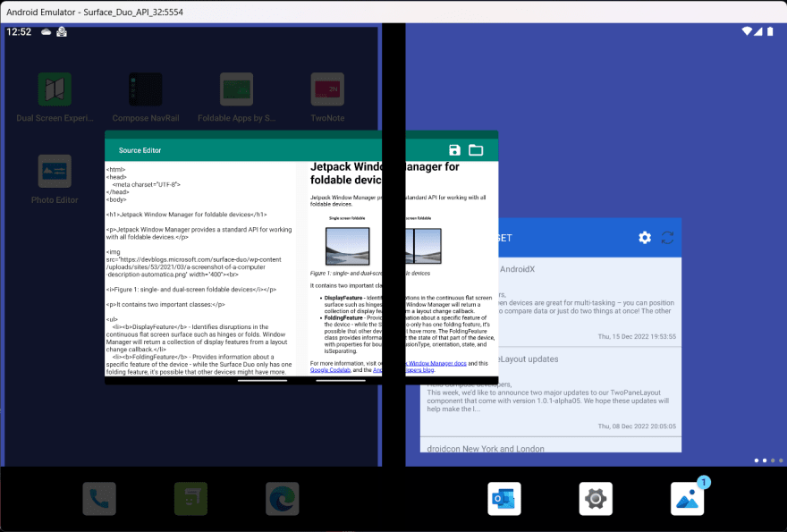This screenshot has height=532, width=787.
Task: Tap the cloud notification icon in status bar
Action: coord(47,31)
